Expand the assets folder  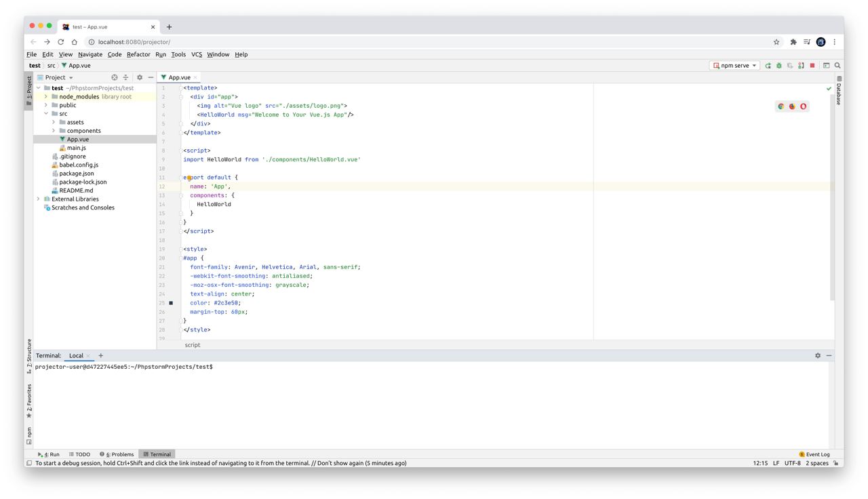54,122
